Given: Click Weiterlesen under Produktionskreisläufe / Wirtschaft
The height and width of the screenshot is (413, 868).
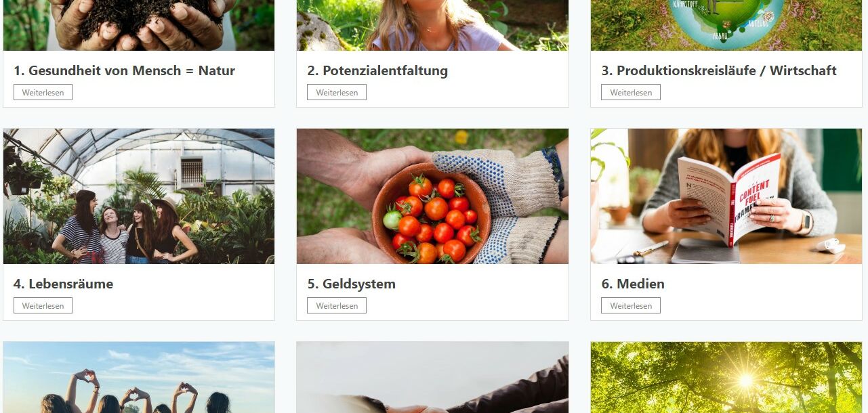Looking at the screenshot, I should coord(631,92).
